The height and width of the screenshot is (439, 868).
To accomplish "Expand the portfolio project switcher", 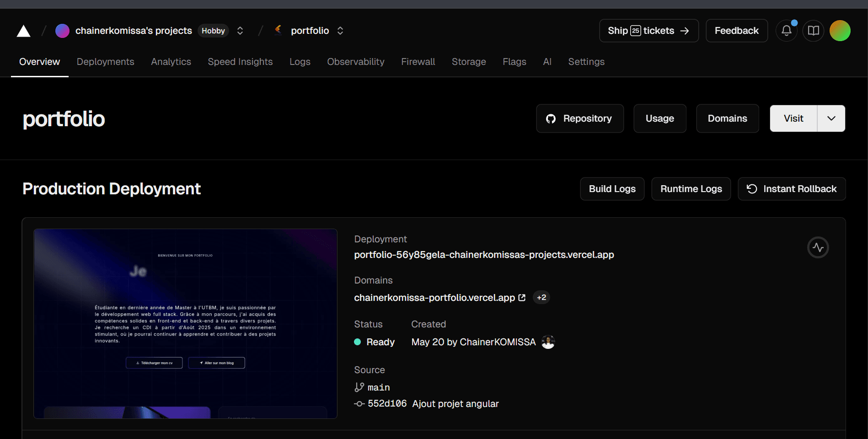I will tap(340, 31).
